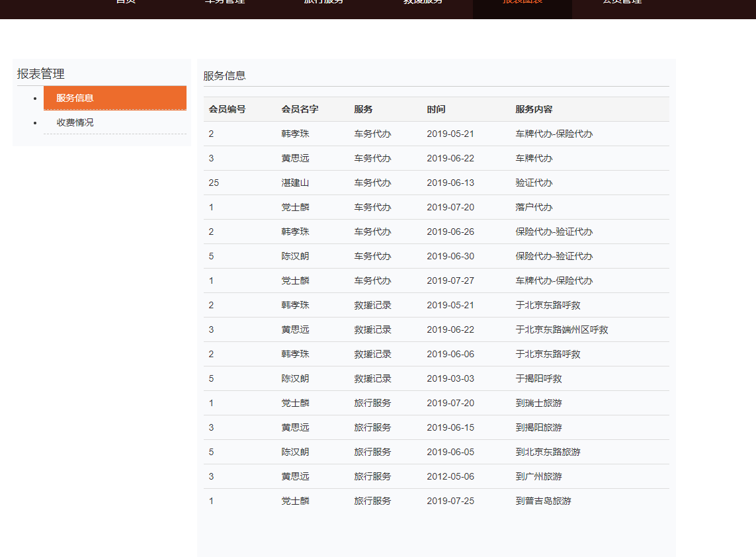This screenshot has height=557, width=756.
Task: Click the 时间 column header
Action: (x=436, y=109)
